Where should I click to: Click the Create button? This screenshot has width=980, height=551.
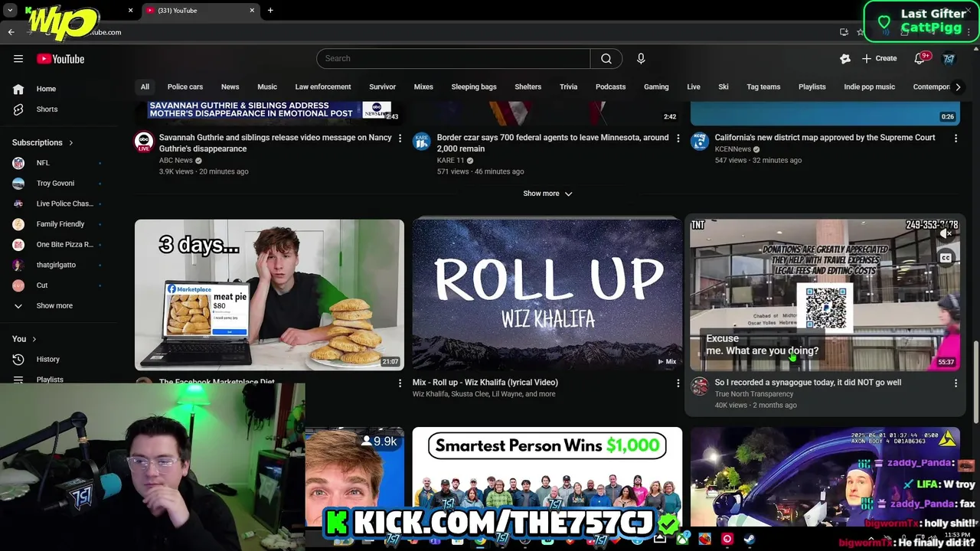point(879,59)
